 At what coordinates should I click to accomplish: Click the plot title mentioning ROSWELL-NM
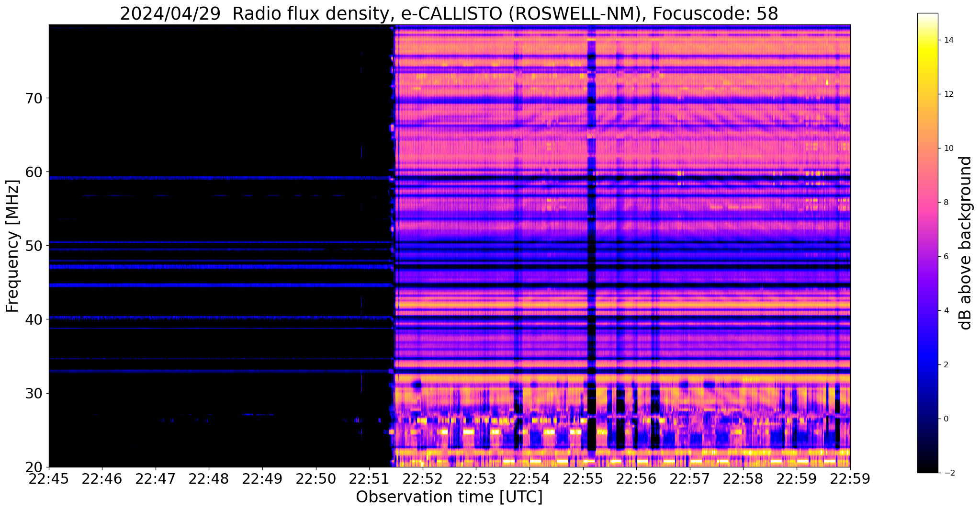coord(449,14)
